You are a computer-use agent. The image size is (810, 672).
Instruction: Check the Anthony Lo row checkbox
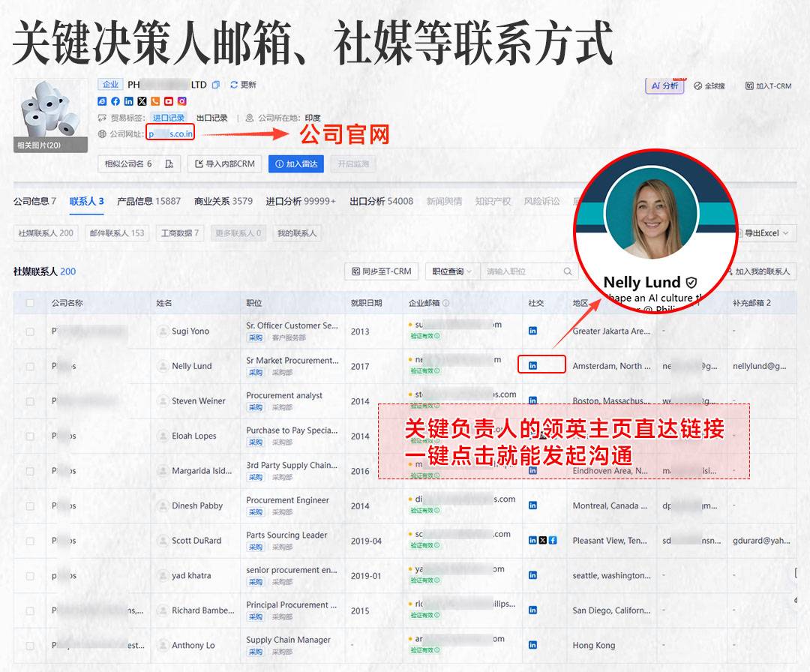coord(30,645)
